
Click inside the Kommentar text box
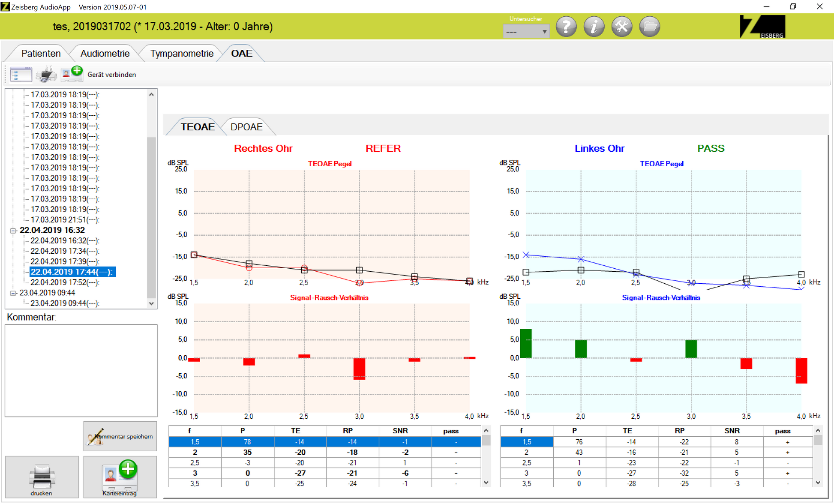pyautogui.click(x=81, y=371)
